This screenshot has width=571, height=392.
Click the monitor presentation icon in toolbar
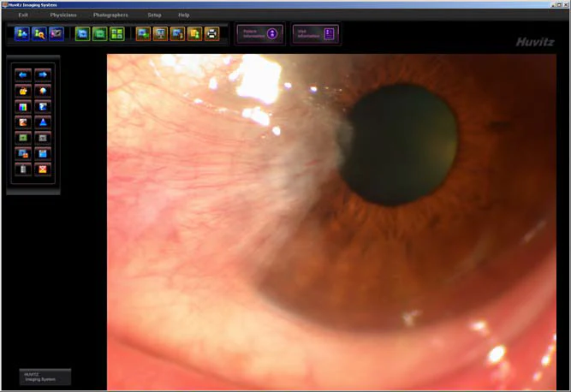coord(160,34)
